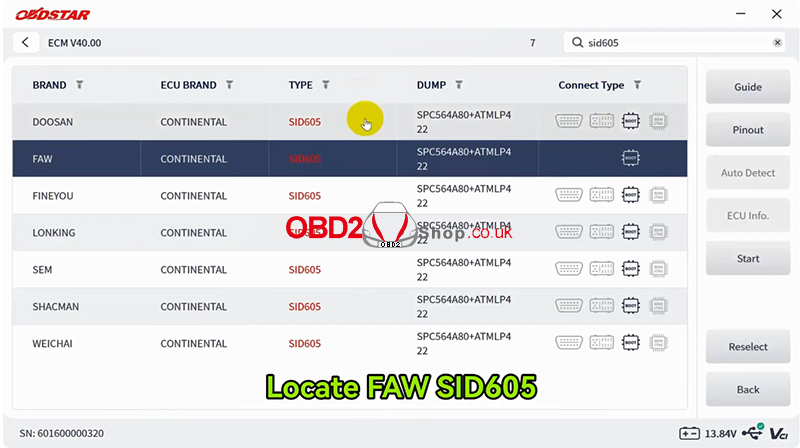Viewport: 800px width, 448px height.
Task: Choose the BOOT chip icon for DOOSAN
Action: [631, 121]
